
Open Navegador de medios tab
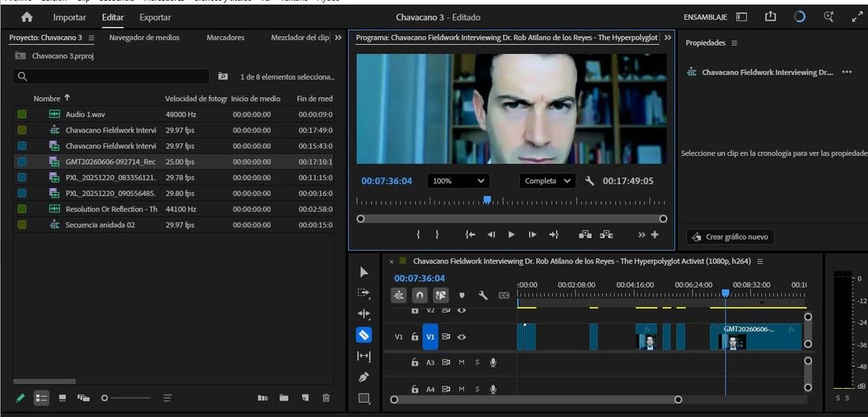tap(144, 38)
